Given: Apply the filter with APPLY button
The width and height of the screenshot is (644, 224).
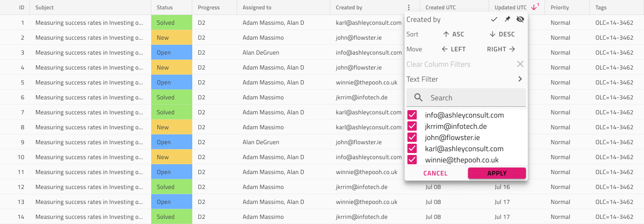Looking at the screenshot, I should point(497,173).
